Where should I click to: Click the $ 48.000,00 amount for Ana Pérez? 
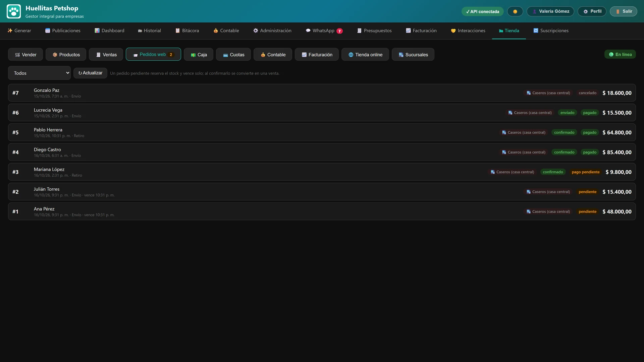point(617,212)
